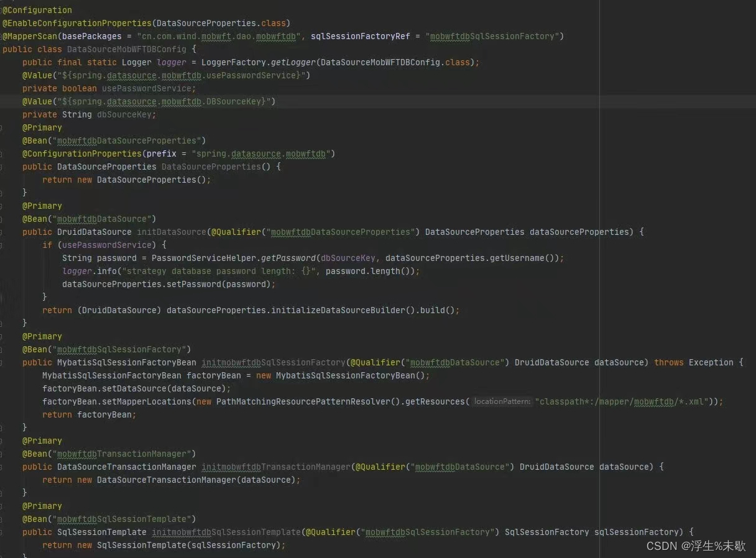The width and height of the screenshot is (756, 558).
Task: Click the setMapperLocations method call
Action: click(x=147, y=401)
